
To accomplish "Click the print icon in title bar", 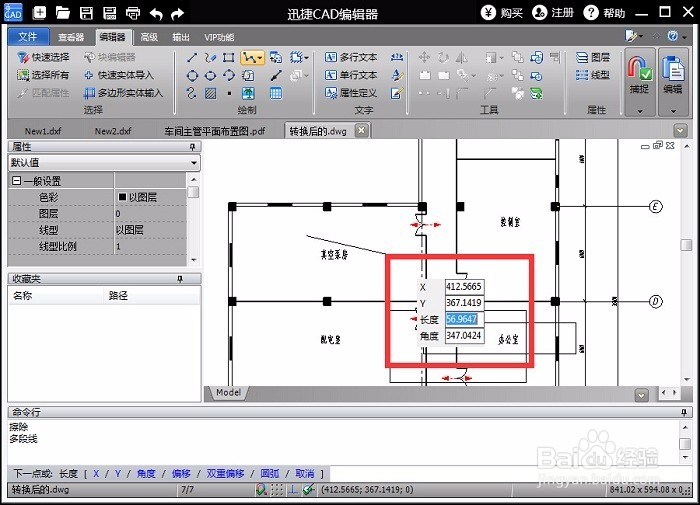I will coord(133,13).
